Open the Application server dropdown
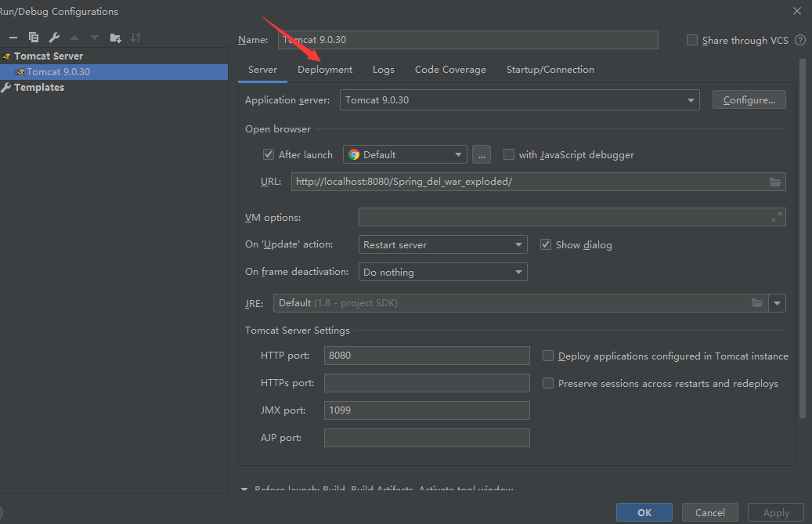812x524 pixels. 519,100
